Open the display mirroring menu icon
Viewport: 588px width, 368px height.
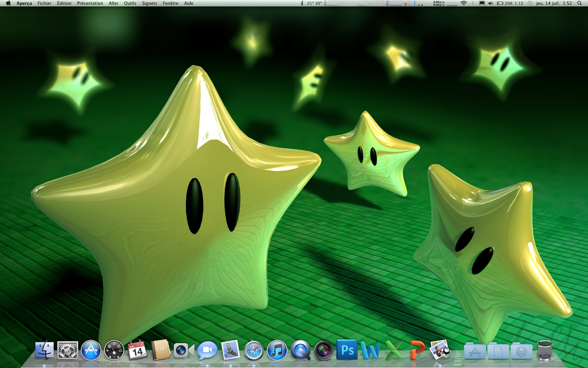point(482,3)
